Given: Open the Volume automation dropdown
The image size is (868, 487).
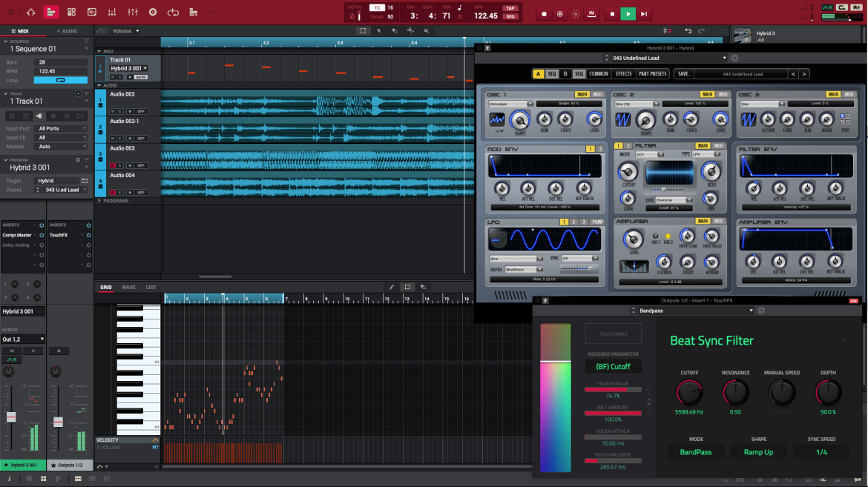Looking at the screenshot, I should coord(126,31).
